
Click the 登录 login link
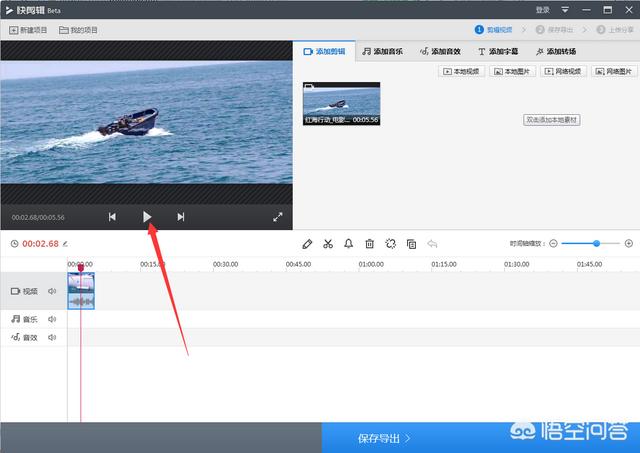tap(542, 10)
